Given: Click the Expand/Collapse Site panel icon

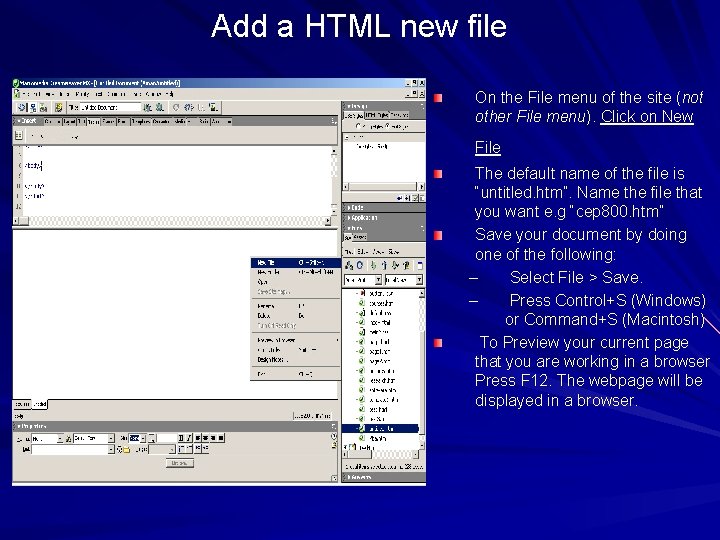Looking at the screenshot, I should pos(419,265).
